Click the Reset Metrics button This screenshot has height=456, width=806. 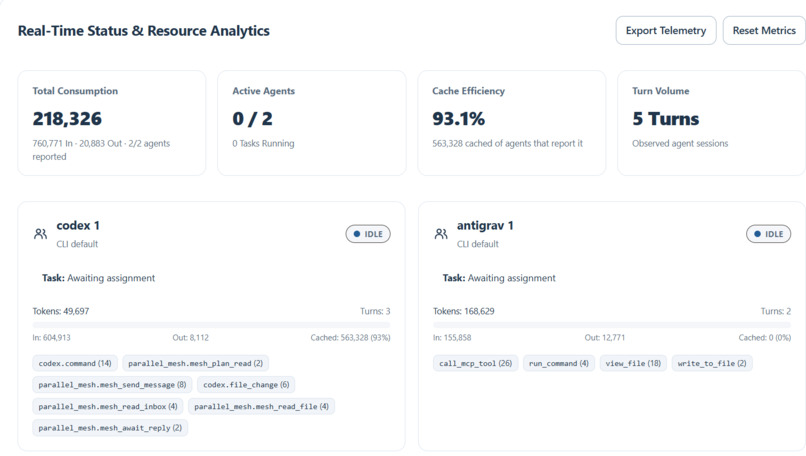click(x=764, y=31)
